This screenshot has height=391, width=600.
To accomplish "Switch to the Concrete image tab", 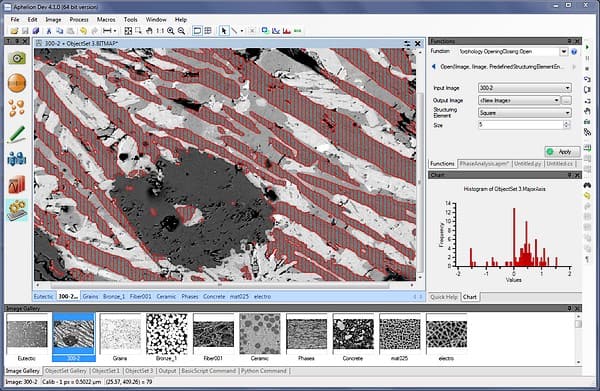I will coord(214,297).
